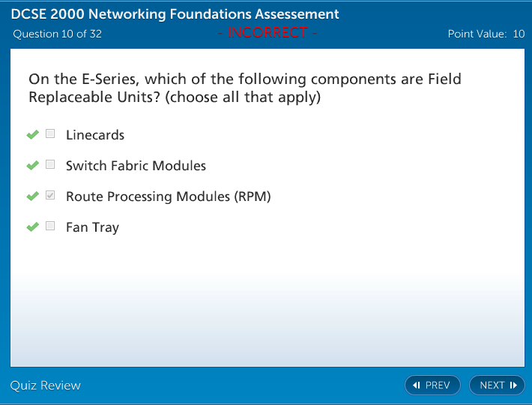Click green checkmark beside Switch Fabric Modules
532x405 pixels.
coord(32,165)
